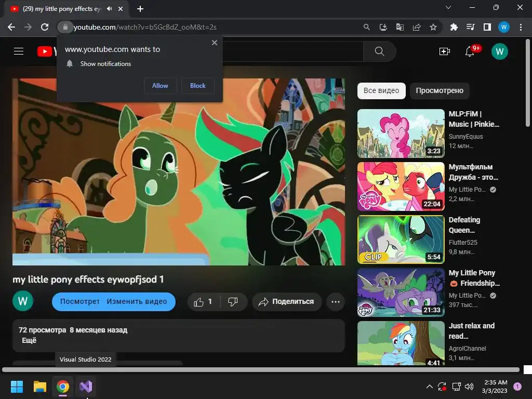Open the YouTube account W avatar
This screenshot has width=532, height=399.
(x=499, y=51)
